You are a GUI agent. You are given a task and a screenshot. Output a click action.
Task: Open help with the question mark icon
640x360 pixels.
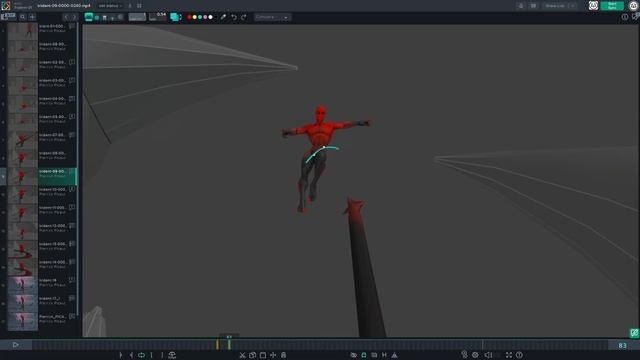tap(519, 355)
